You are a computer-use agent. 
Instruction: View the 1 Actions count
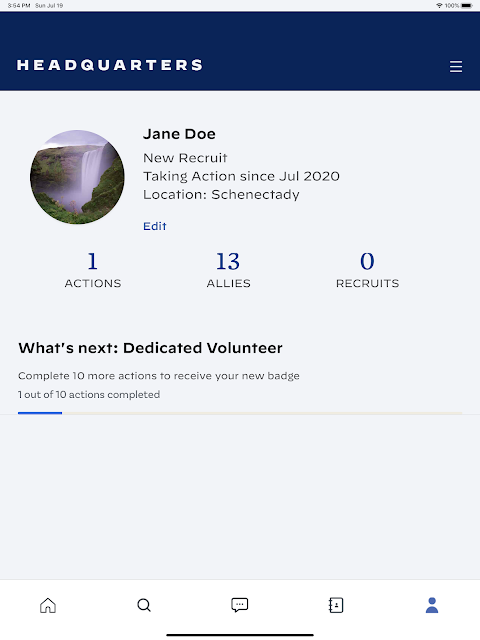click(93, 270)
